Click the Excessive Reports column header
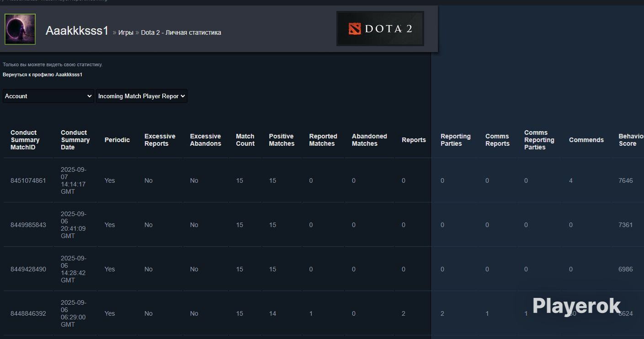Image resolution: width=644 pixels, height=339 pixels. pos(160,140)
